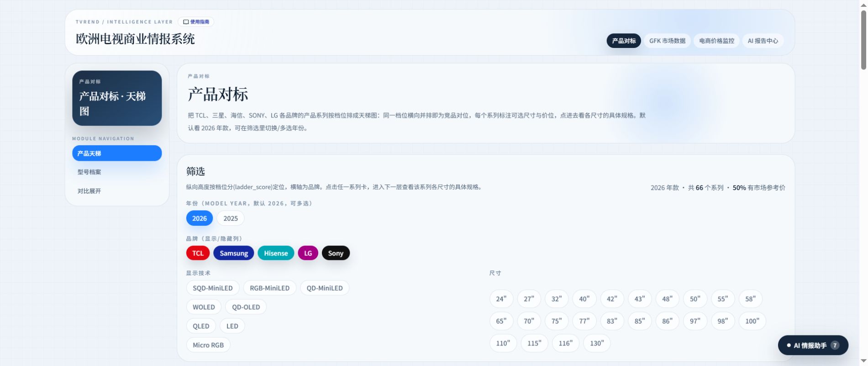Select the 50" size chip
The image size is (868, 366).
coord(695,299)
